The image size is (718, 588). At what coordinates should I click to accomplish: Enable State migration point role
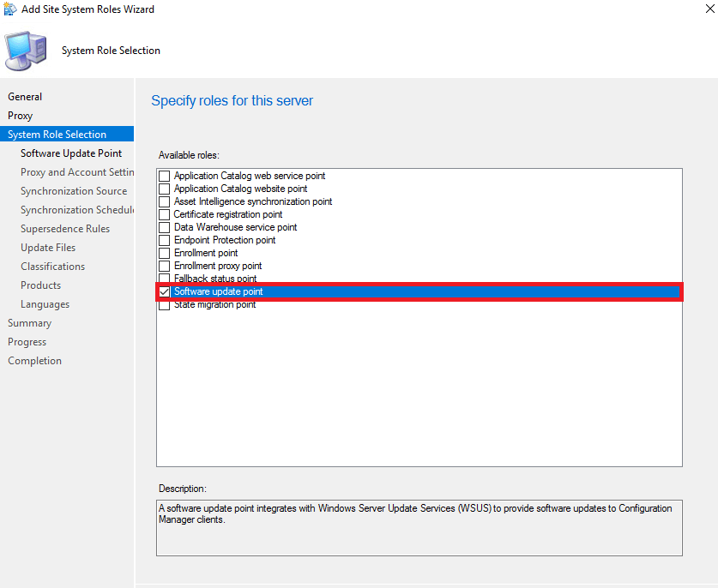163,304
